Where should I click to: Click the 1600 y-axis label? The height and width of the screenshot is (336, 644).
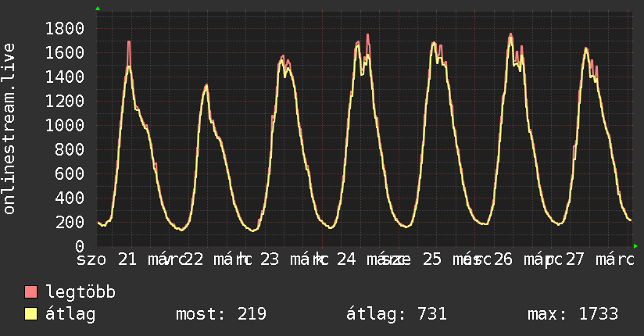65,52
